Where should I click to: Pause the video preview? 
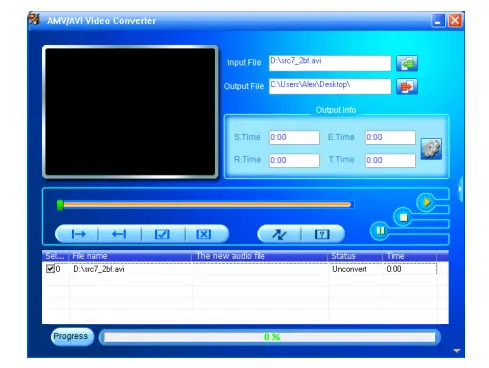[380, 231]
